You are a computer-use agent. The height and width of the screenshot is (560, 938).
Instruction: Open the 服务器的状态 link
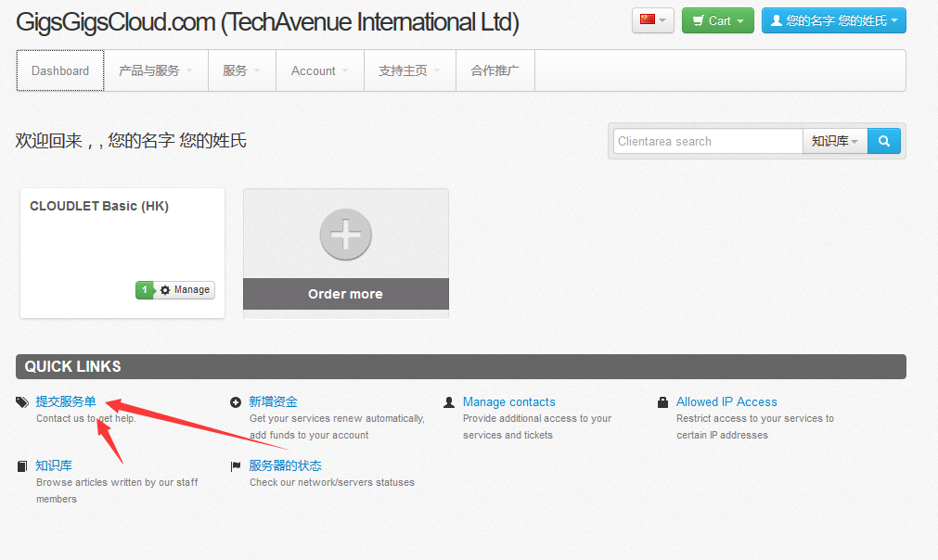tap(286, 465)
